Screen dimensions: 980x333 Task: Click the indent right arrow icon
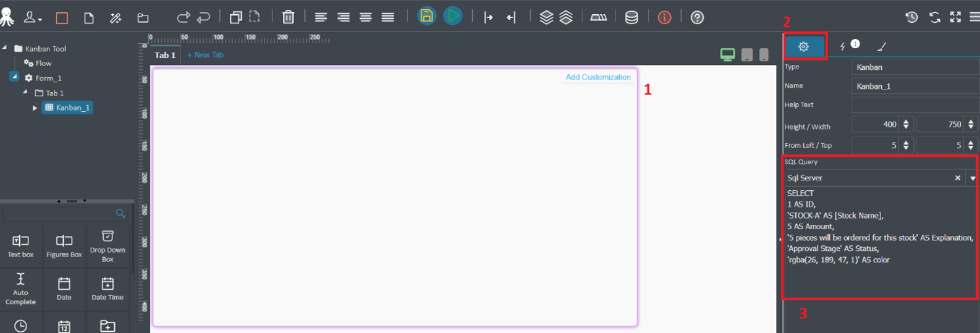point(488,17)
